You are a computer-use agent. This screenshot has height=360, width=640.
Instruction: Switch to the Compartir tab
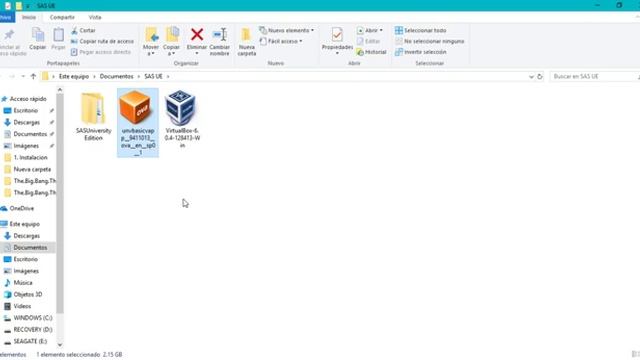tap(62, 17)
